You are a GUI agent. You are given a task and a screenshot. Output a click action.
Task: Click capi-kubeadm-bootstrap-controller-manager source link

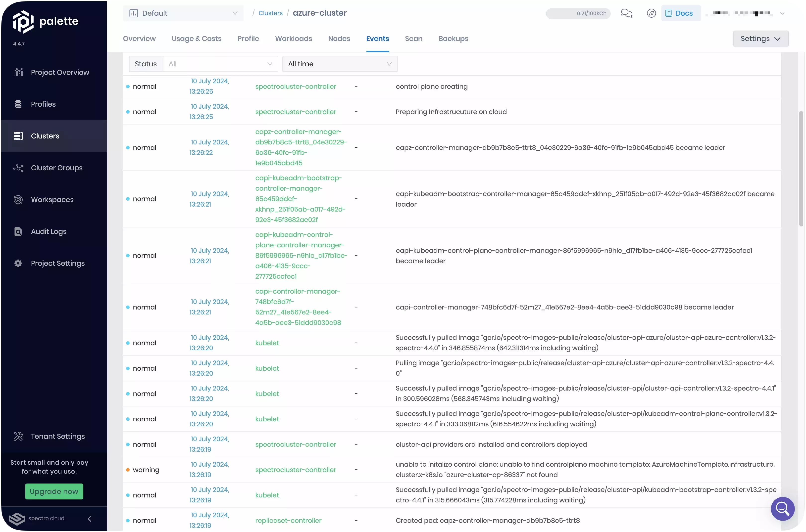pyautogui.click(x=300, y=199)
